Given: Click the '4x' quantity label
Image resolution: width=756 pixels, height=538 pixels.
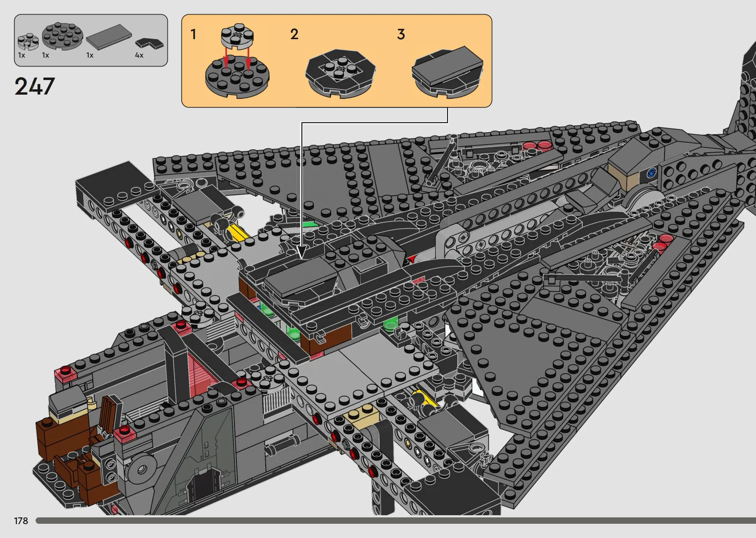Looking at the screenshot, I should (x=139, y=55).
